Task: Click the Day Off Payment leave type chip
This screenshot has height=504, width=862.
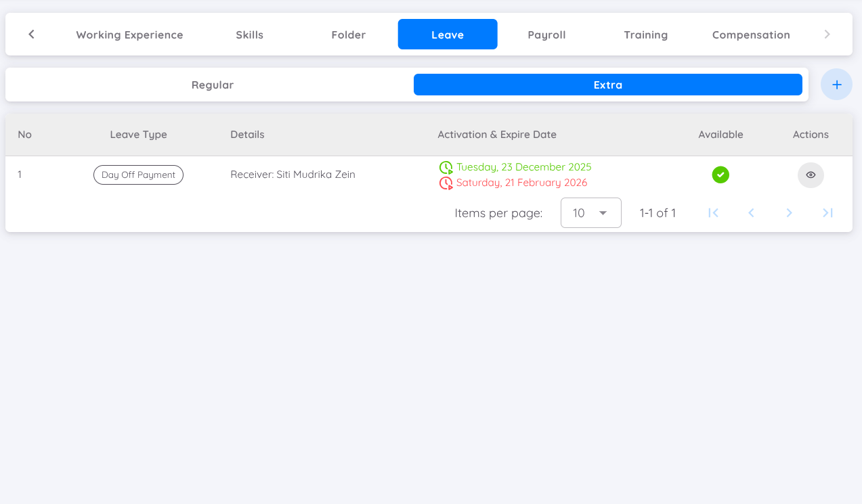Action: pyautogui.click(x=138, y=175)
